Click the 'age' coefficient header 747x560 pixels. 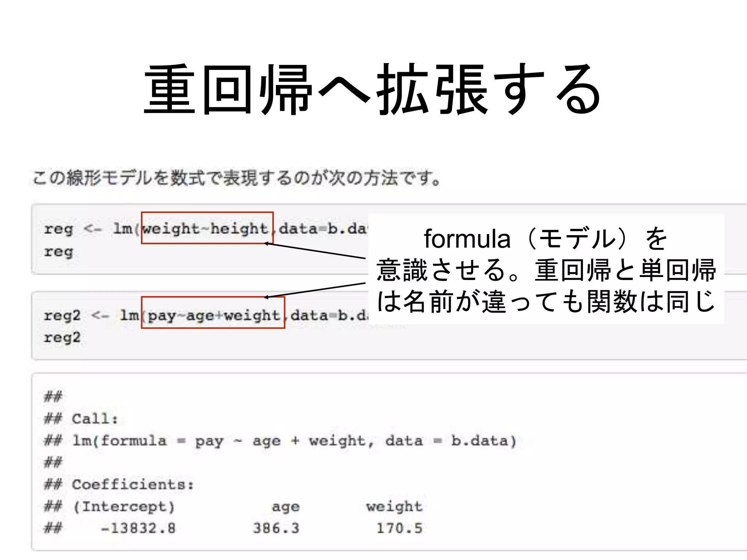click(x=286, y=507)
